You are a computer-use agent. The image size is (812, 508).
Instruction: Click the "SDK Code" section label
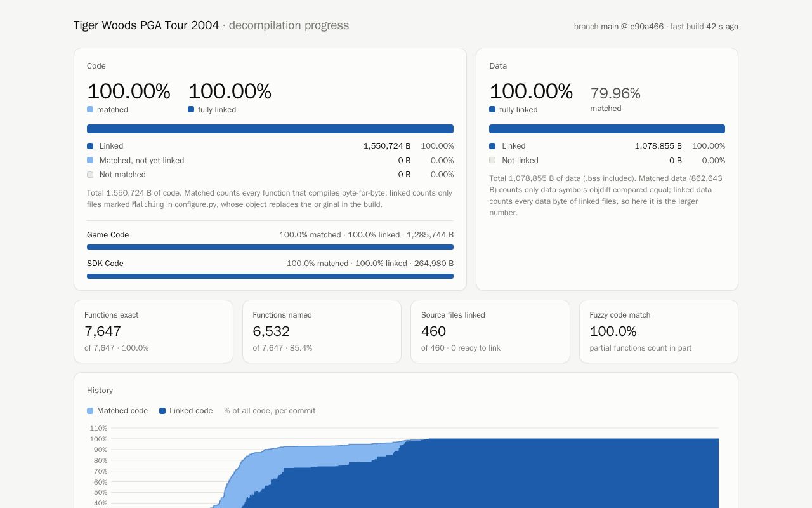pos(105,264)
